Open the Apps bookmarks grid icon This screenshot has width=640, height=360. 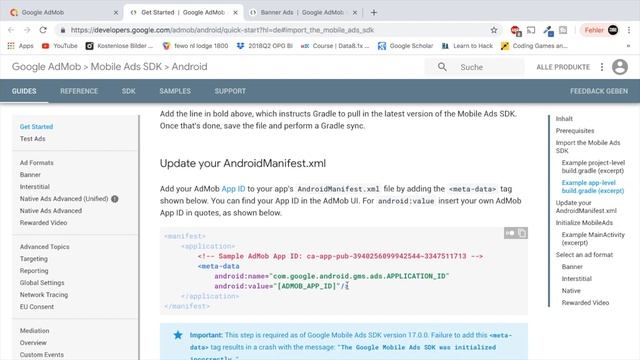pos(11,46)
